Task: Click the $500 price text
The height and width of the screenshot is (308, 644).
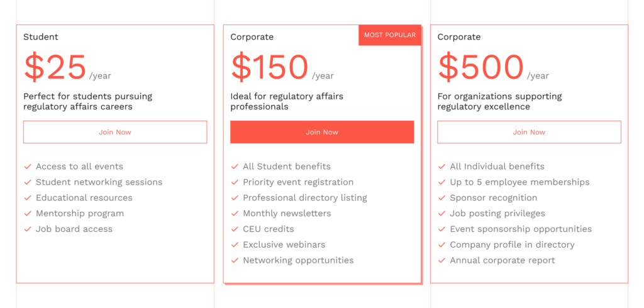Action: pos(481,67)
